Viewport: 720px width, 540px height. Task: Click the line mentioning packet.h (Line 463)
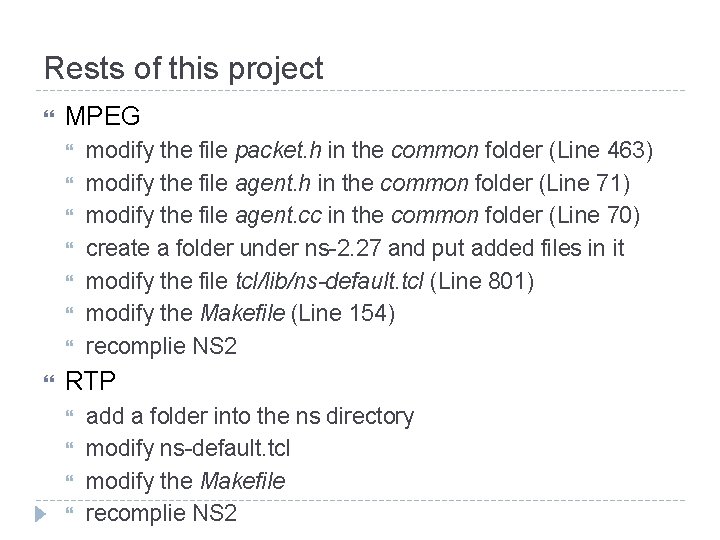[370, 151]
